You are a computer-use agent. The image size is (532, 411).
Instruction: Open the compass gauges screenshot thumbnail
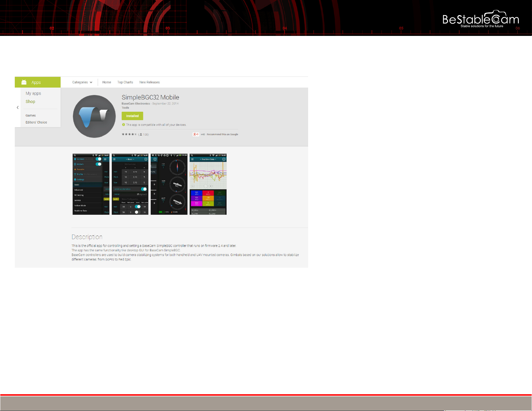(x=169, y=184)
